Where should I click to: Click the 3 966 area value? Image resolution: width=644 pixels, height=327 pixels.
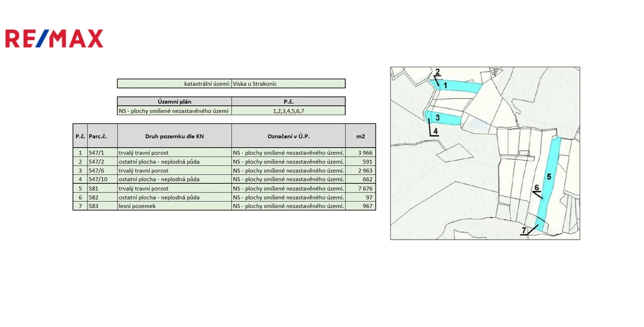(x=360, y=153)
